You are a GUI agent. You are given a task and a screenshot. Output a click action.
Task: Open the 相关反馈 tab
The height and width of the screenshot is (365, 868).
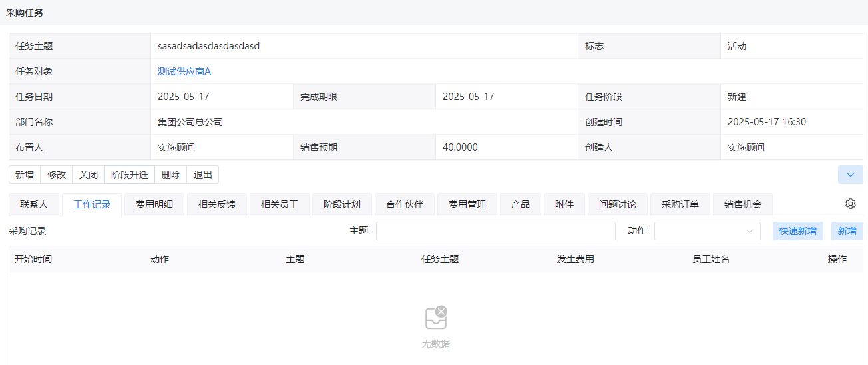tap(217, 204)
